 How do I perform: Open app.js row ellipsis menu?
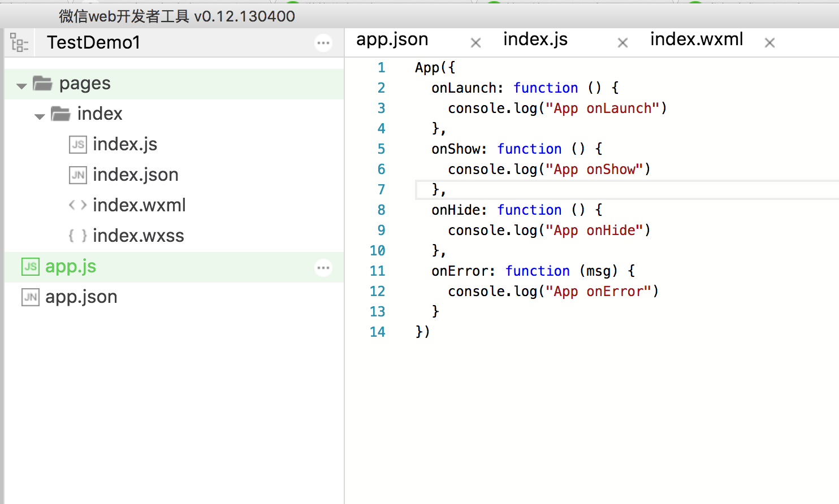323,268
